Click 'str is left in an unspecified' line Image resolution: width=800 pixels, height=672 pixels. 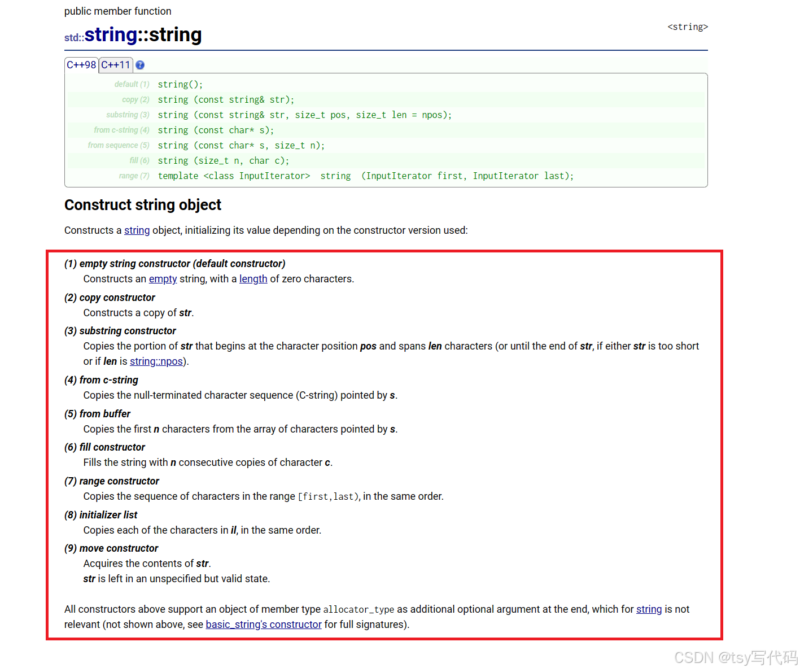tap(177, 579)
